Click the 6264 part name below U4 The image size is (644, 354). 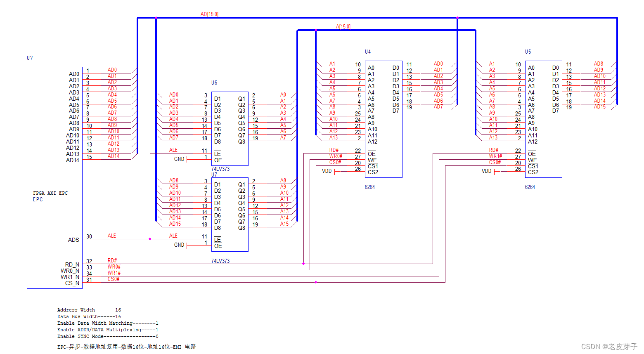[x=370, y=187]
